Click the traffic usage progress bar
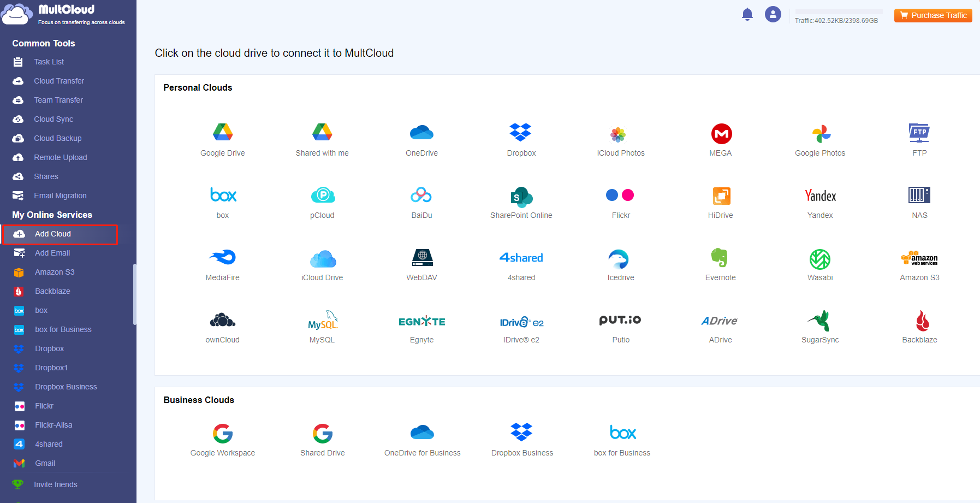The height and width of the screenshot is (503, 980). [839, 11]
